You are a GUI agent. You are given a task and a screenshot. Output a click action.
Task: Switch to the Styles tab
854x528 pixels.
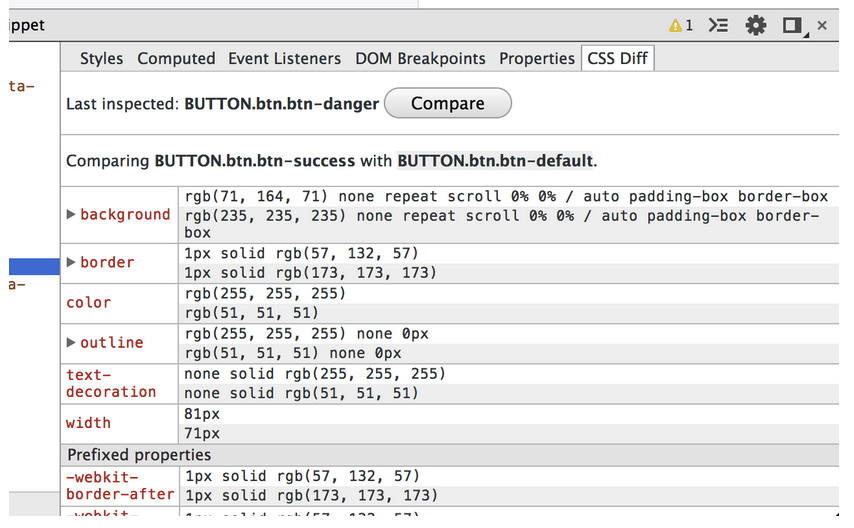pyautogui.click(x=101, y=58)
